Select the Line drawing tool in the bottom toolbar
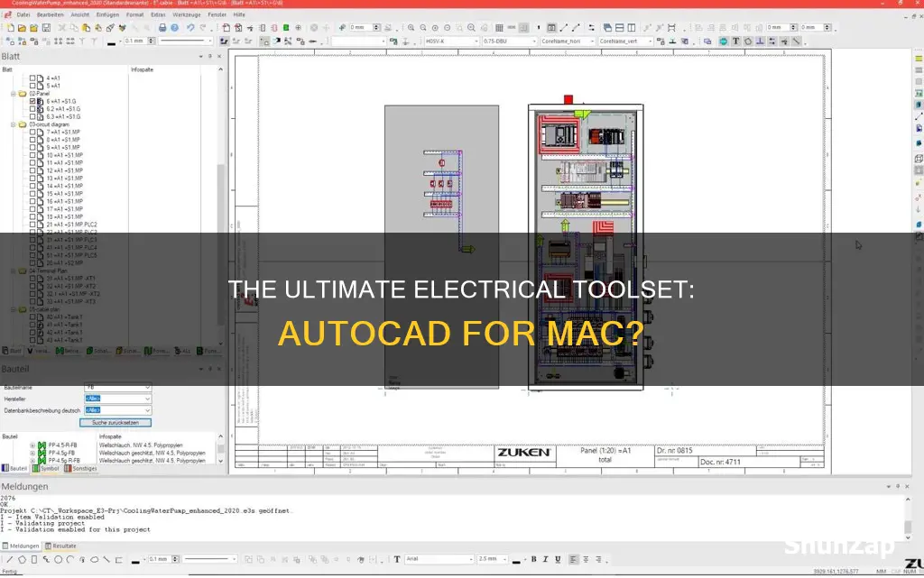 [9, 559]
